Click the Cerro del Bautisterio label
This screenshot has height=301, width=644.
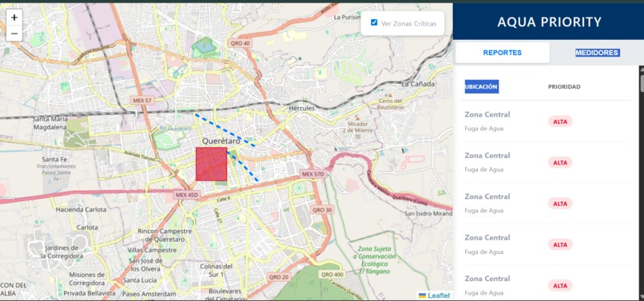coord(390,104)
